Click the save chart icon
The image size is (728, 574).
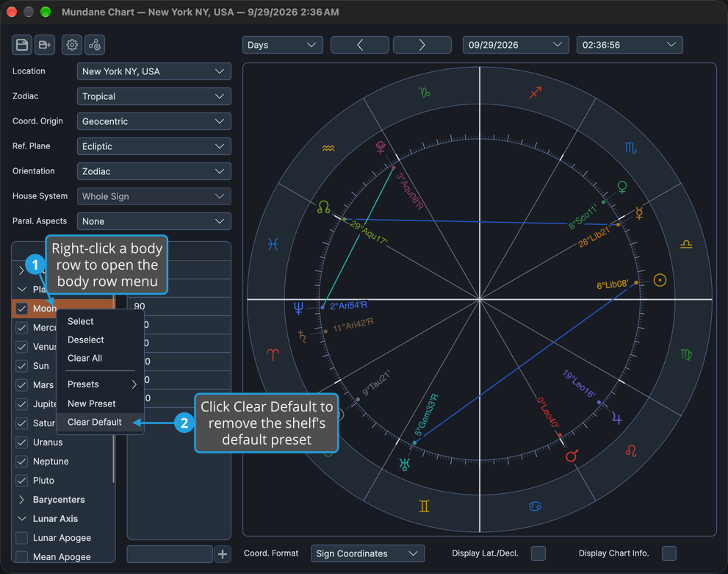(22, 45)
